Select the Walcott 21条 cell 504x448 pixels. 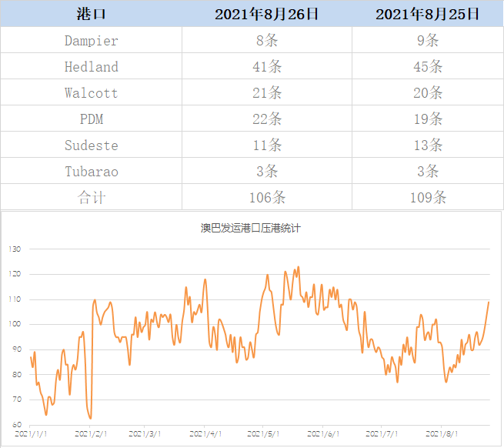267,93
